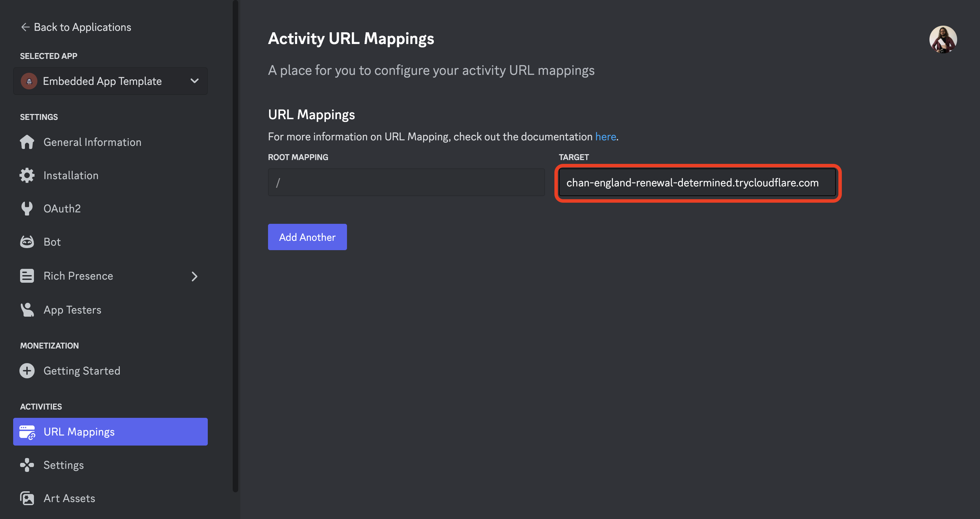Go to OAuth2 settings page
The width and height of the screenshot is (980, 519).
point(62,209)
